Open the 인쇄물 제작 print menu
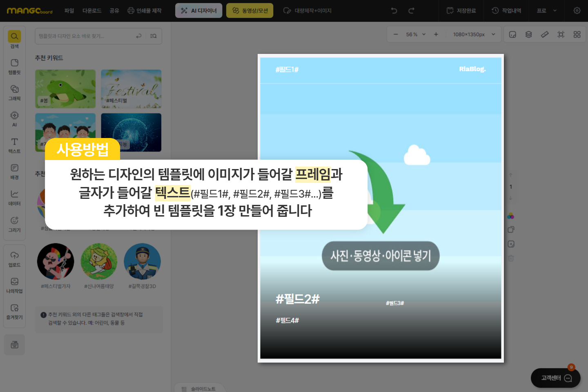588x392 pixels. [x=145, y=11]
